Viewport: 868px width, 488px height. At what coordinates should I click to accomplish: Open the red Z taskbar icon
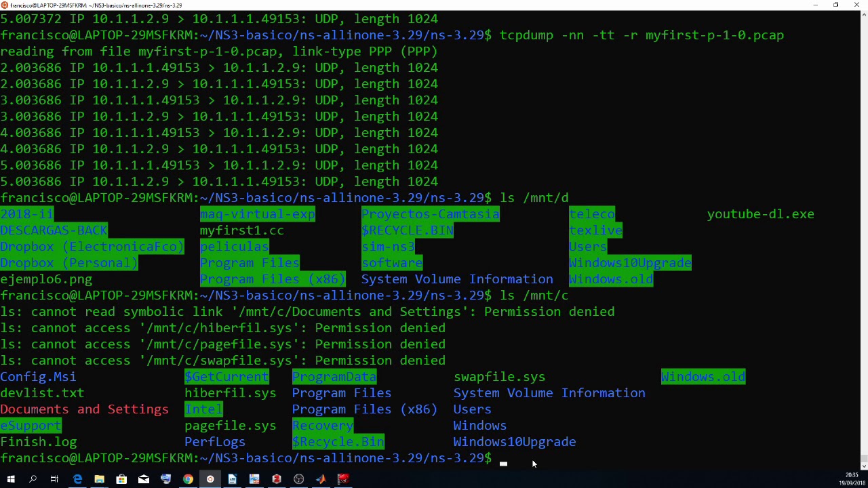coord(277,479)
